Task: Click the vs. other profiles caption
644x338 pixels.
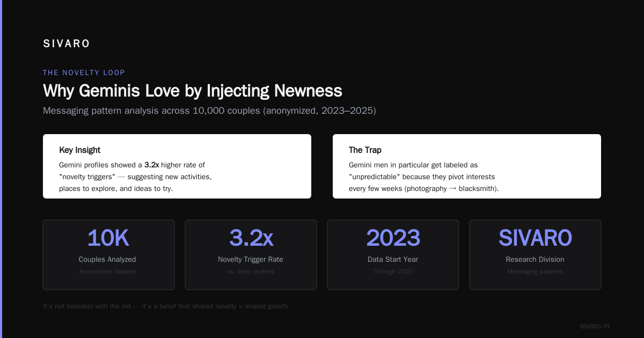Action: pyautogui.click(x=251, y=271)
